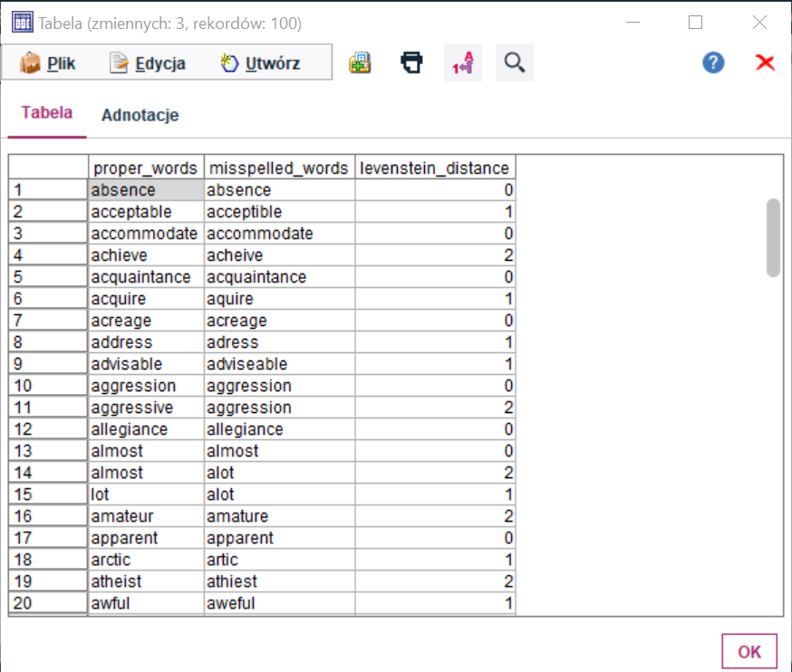Click the highlighted proper_words cell 'absence'
The width and height of the screenshot is (792, 672).
click(146, 190)
